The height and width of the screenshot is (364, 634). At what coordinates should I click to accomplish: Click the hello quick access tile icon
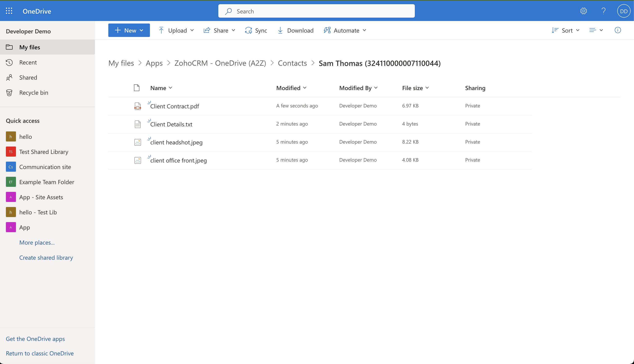pos(11,136)
